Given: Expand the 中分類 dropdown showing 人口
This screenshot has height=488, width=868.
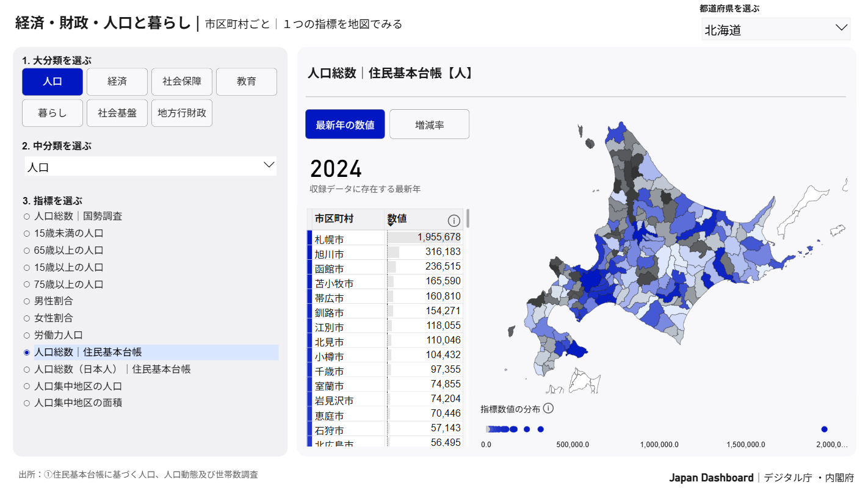Looking at the screenshot, I should tap(150, 167).
